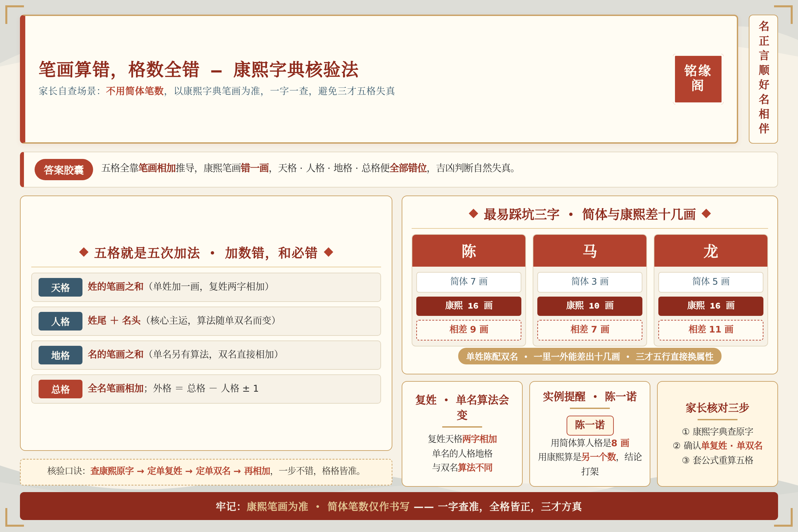Image resolution: width=798 pixels, height=532 pixels.
Task: Click '相差 11 画' dashed box
Action: (x=711, y=330)
